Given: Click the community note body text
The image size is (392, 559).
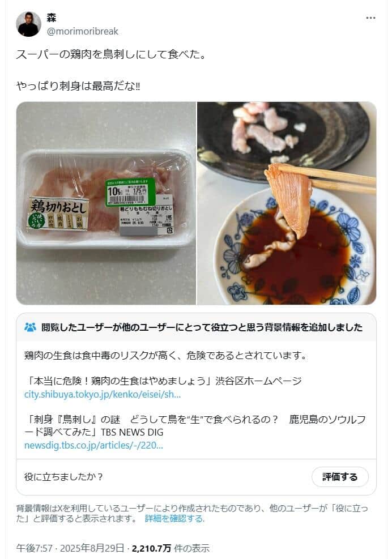Looking at the screenshot, I should click(x=166, y=356).
